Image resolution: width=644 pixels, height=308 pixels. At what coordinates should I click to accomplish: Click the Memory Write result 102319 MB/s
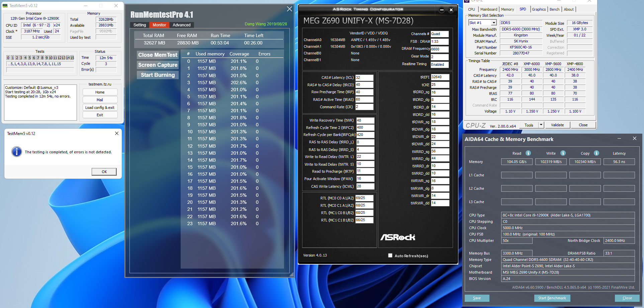[x=551, y=162]
